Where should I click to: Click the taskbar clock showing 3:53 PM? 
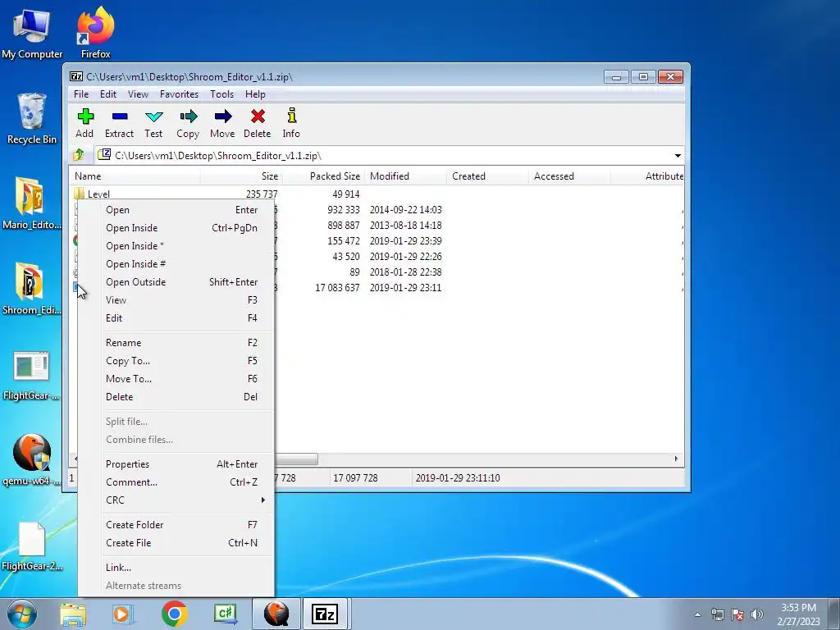pos(798,614)
